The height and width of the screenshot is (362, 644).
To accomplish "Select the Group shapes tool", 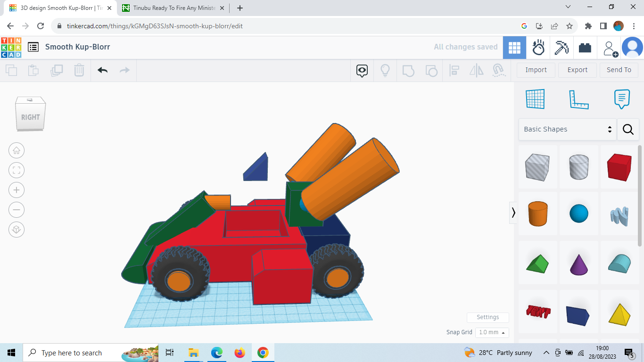I will (x=408, y=70).
